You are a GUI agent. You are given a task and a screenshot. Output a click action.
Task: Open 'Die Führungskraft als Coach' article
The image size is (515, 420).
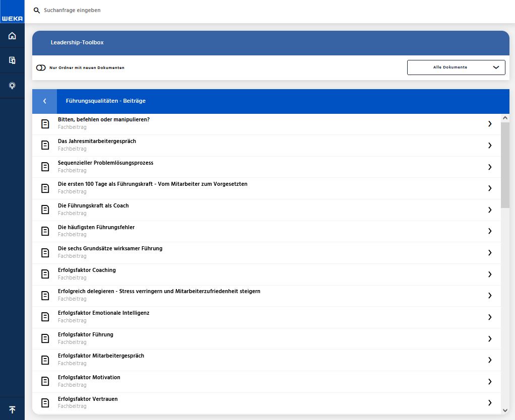[93, 206]
